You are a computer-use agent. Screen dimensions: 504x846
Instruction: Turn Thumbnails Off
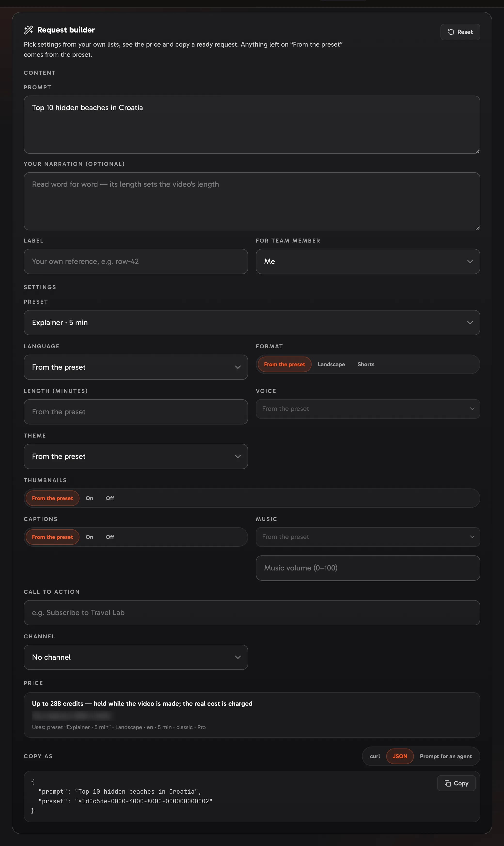(x=110, y=498)
